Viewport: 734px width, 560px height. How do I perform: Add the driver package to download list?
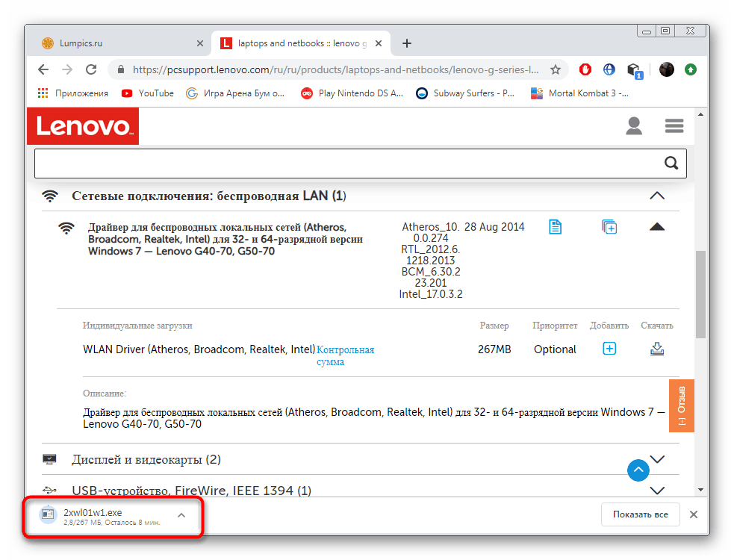(x=609, y=227)
